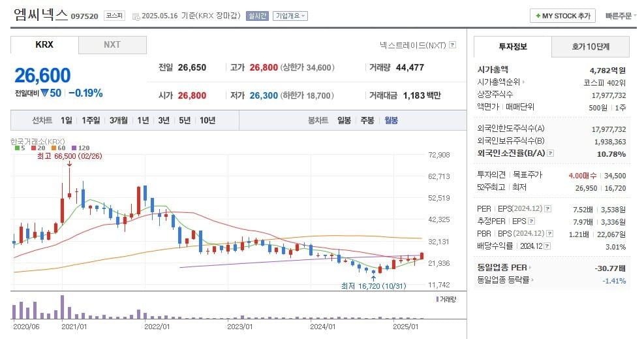Click the 2021/01 tall volume bar
Viewport: 644px width, 339px height.
point(63,307)
